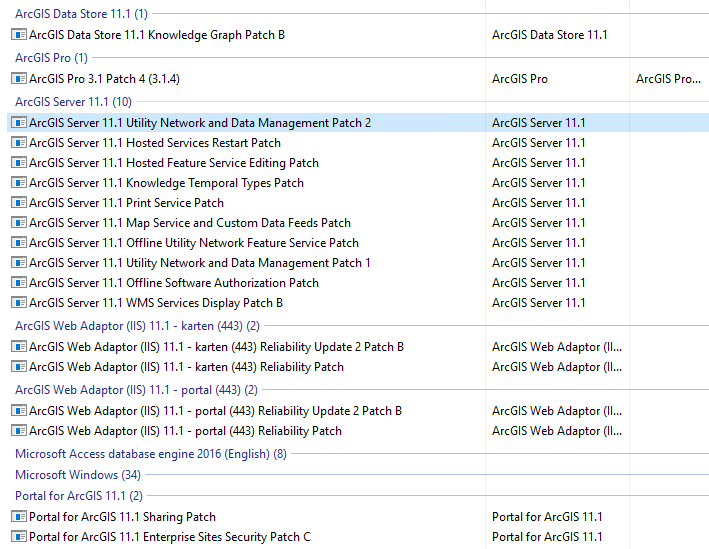Viewport: 709px width, 549px height.
Task: Select Map Service and Custom Data Feeds Patch
Action: pos(190,222)
